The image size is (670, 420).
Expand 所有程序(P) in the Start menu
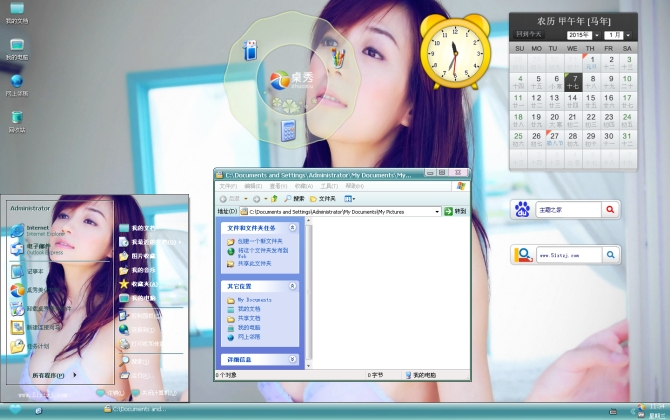[x=54, y=375]
